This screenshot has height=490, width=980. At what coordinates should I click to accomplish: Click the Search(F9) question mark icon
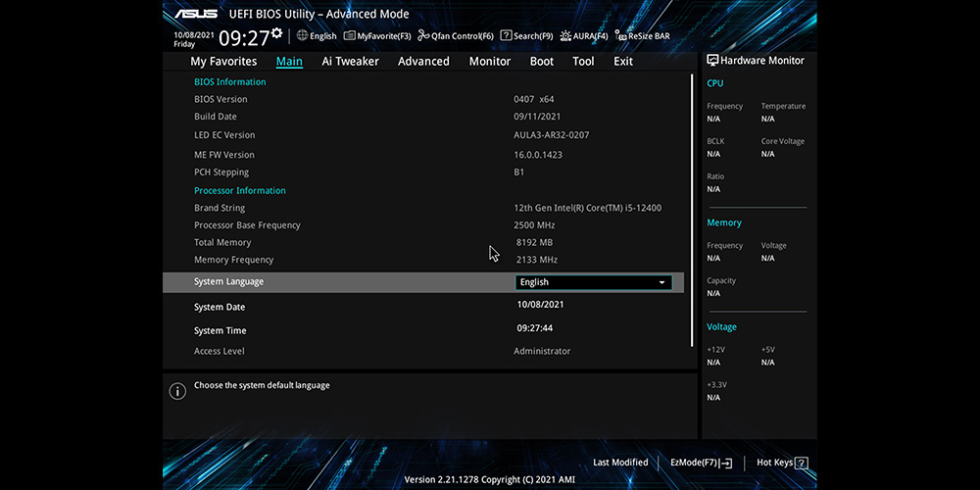tap(507, 35)
